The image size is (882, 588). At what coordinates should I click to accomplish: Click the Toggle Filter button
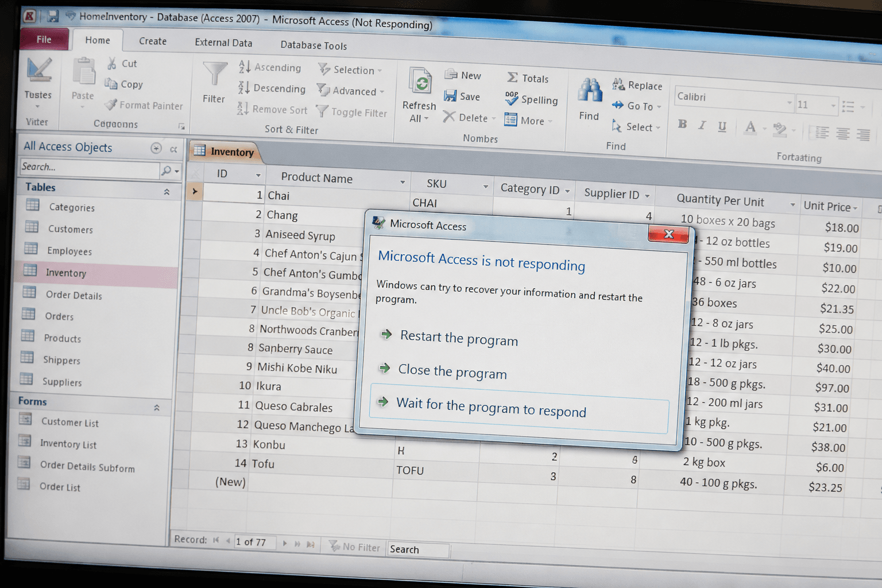351,112
